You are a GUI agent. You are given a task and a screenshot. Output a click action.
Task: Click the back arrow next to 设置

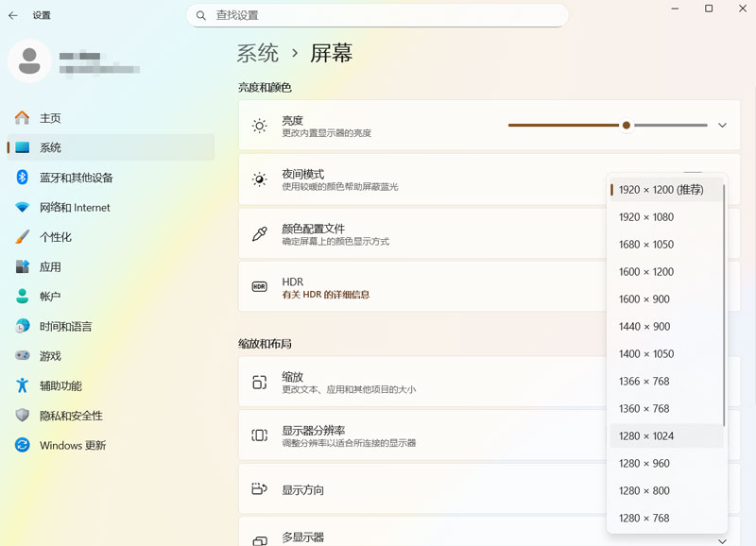[13, 15]
